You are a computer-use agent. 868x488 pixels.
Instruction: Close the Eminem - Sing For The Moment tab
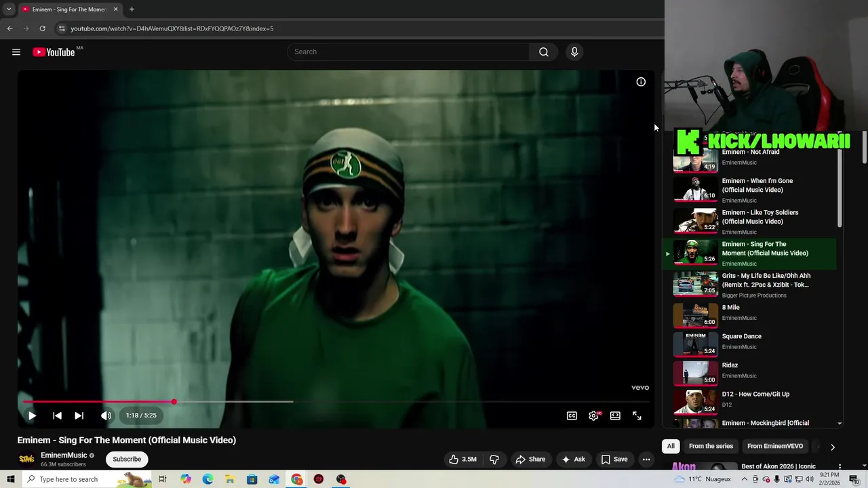(x=115, y=9)
